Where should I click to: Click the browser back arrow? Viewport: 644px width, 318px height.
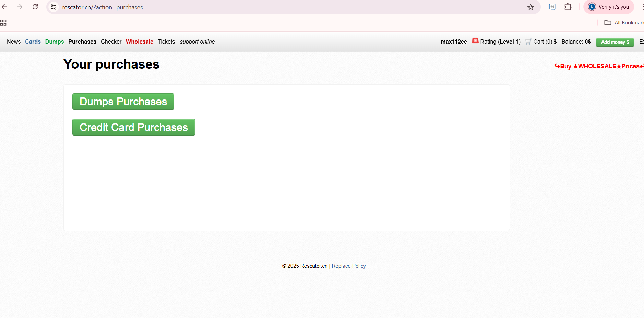click(x=4, y=7)
